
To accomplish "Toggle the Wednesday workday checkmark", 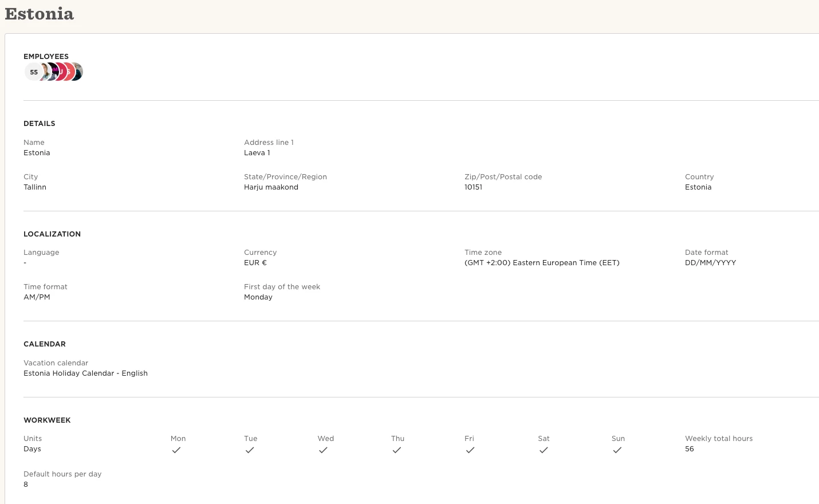I will click(x=323, y=450).
